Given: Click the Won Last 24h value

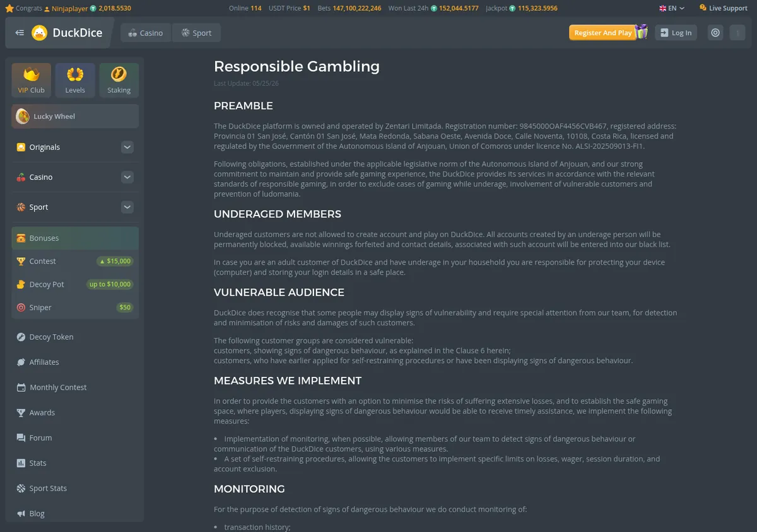Looking at the screenshot, I should pos(458,9).
